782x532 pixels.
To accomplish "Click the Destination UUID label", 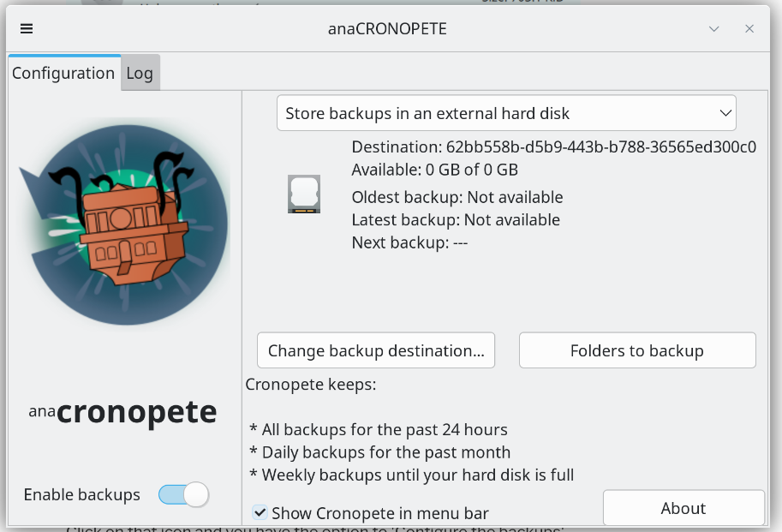I will [x=553, y=147].
